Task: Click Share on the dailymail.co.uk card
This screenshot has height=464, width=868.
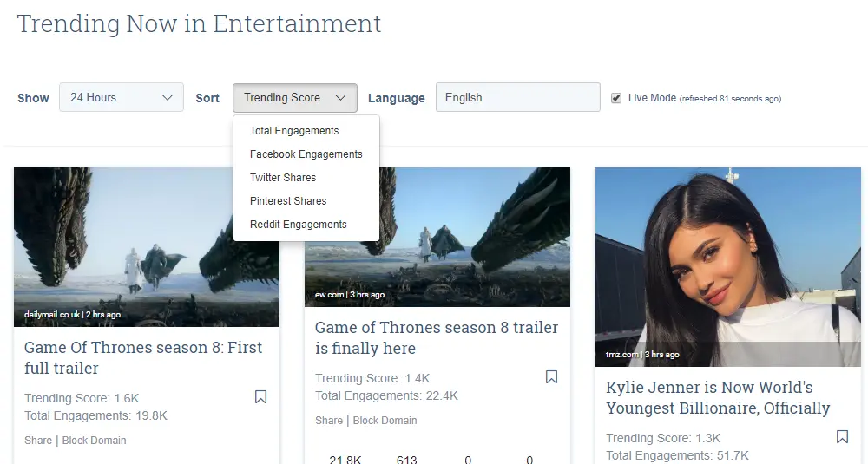Action: (x=38, y=441)
